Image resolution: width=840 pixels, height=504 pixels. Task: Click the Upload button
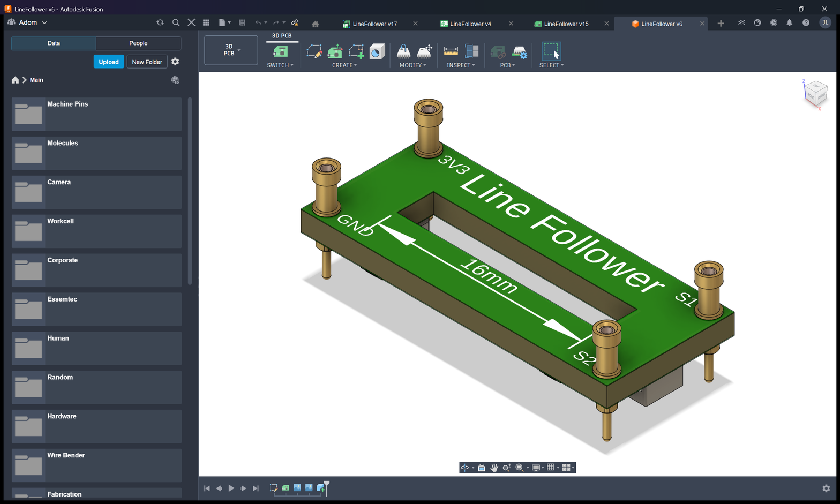[109, 62]
